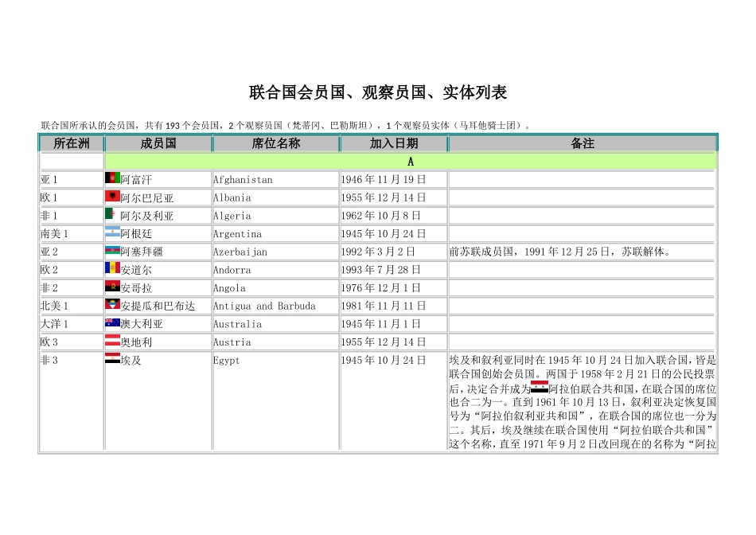Image resolution: width=756 pixels, height=535 pixels.
Task: Select the text 阿根廷
Action: [136, 234]
